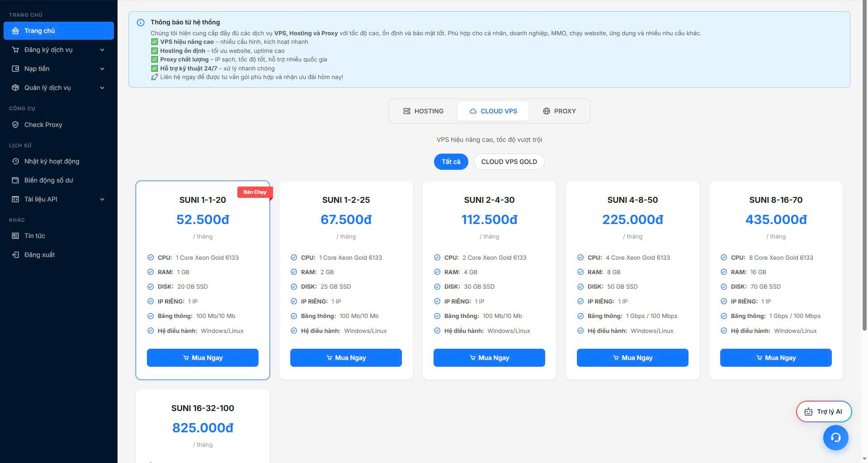Click the 435.000đ price

click(x=776, y=220)
